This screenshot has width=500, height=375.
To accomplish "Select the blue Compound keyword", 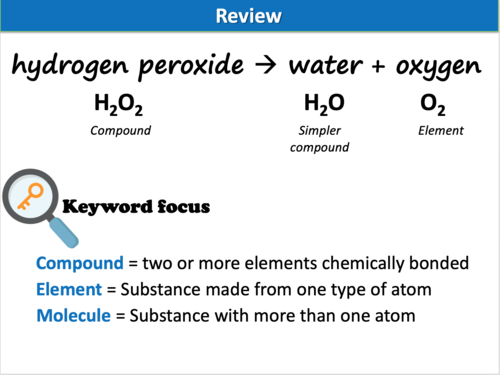I will coord(80,263).
